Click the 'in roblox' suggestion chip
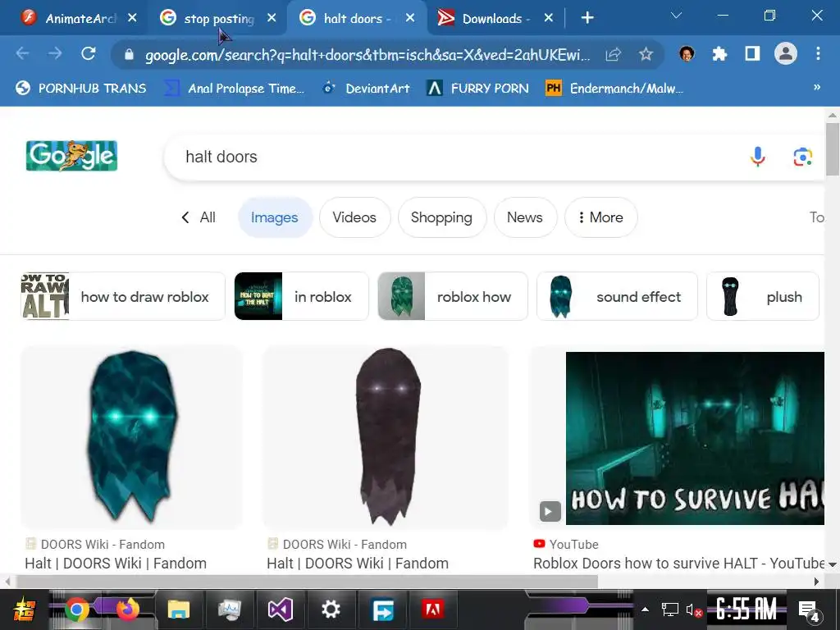This screenshot has width=840, height=630. [302, 297]
